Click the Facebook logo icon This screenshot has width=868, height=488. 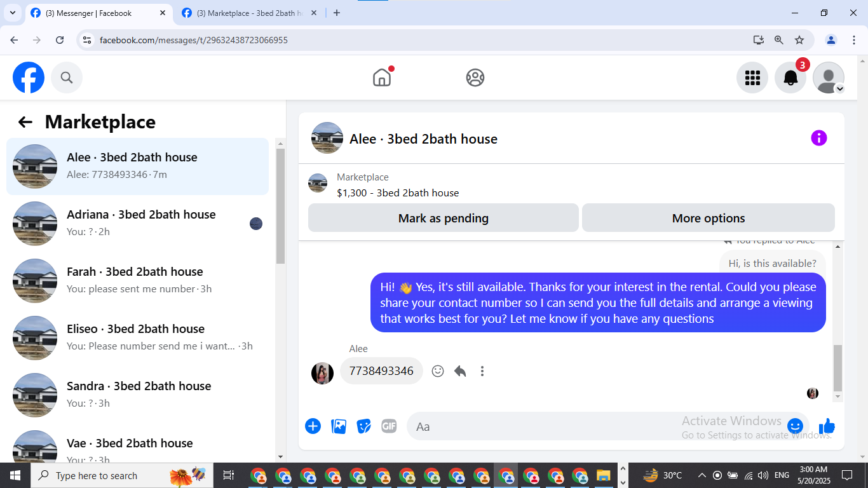tap(29, 78)
